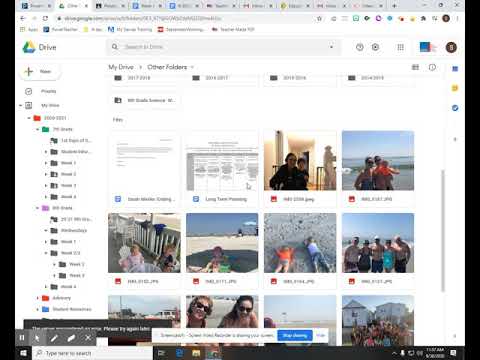Expand the Student Infor... folder arrow
480x360 pixels.
(x=46, y=152)
